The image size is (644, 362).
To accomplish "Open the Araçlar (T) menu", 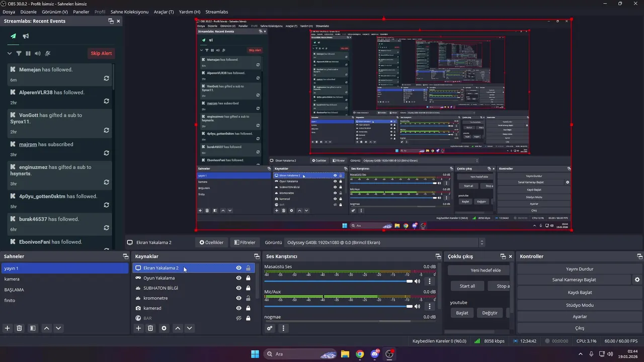I will (163, 12).
